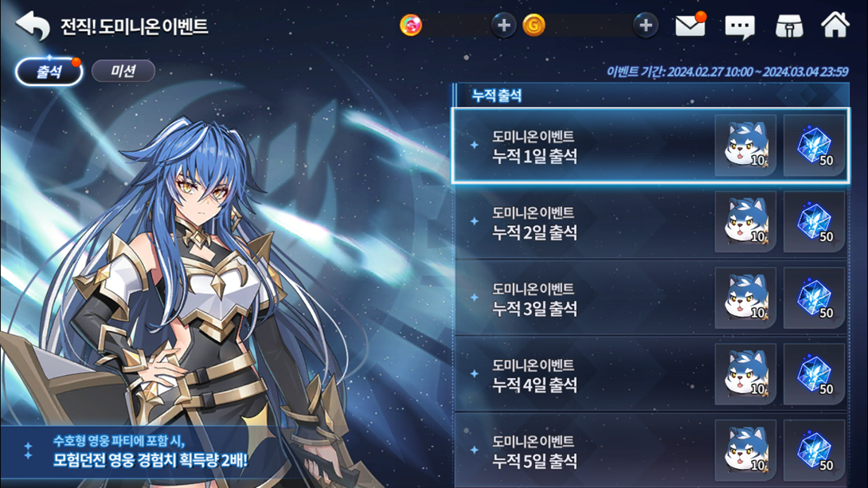View blue crystal reward on 누적 5일 출석
This screenshot has height=488, width=868.
(815, 451)
